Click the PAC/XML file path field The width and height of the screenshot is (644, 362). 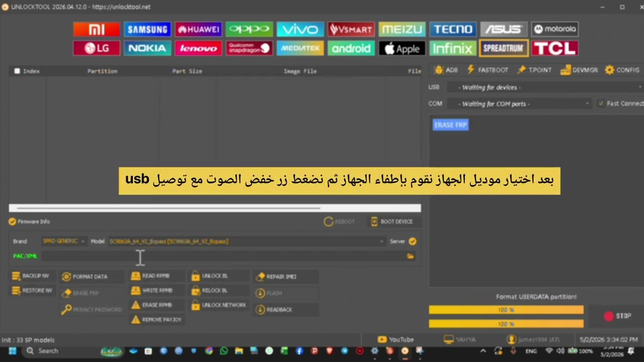click(223, 256)
